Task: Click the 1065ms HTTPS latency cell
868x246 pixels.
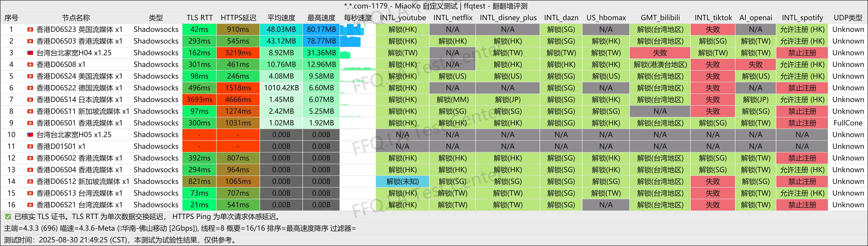Action: (238, 182)
